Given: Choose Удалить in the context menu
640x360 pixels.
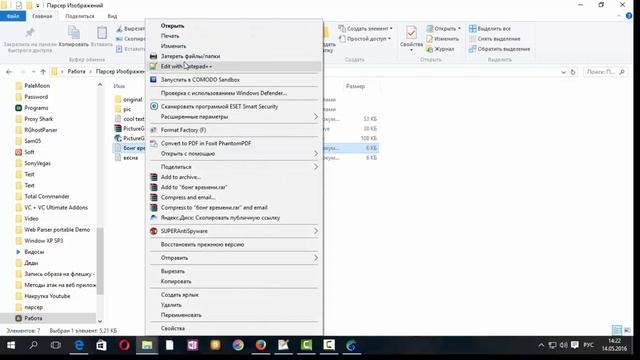Looking at the screenshot, I should (x=234, y=305).
